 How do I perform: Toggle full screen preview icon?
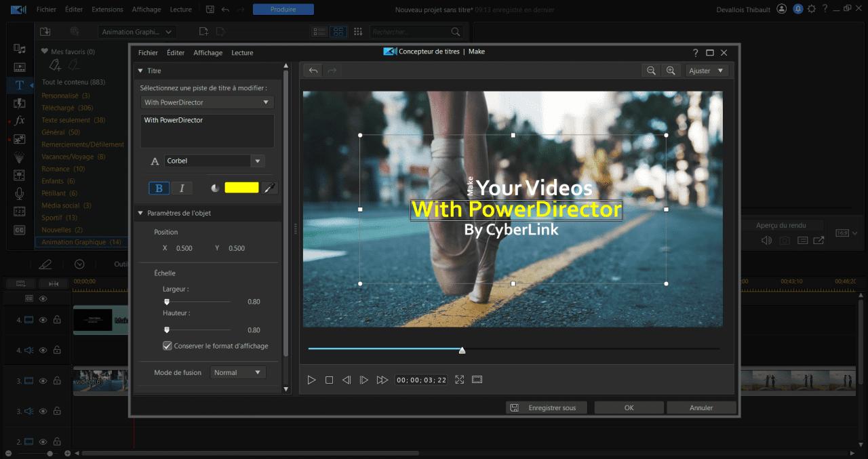pyautogui.click(x=460, y=380)
